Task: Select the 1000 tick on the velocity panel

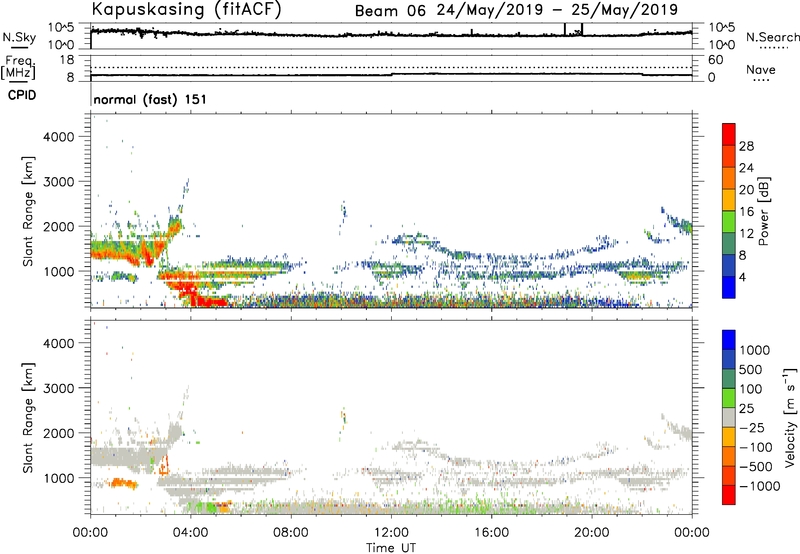Action: point(59,478)
